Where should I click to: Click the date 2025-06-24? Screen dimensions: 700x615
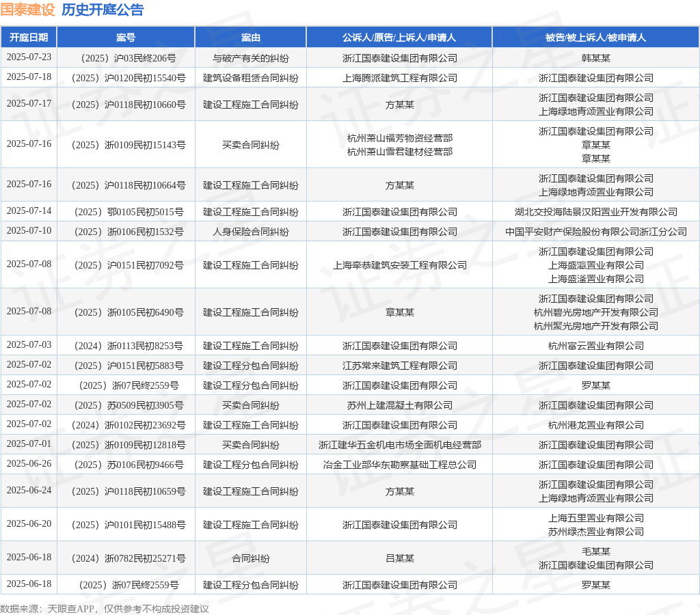point(29,490)
